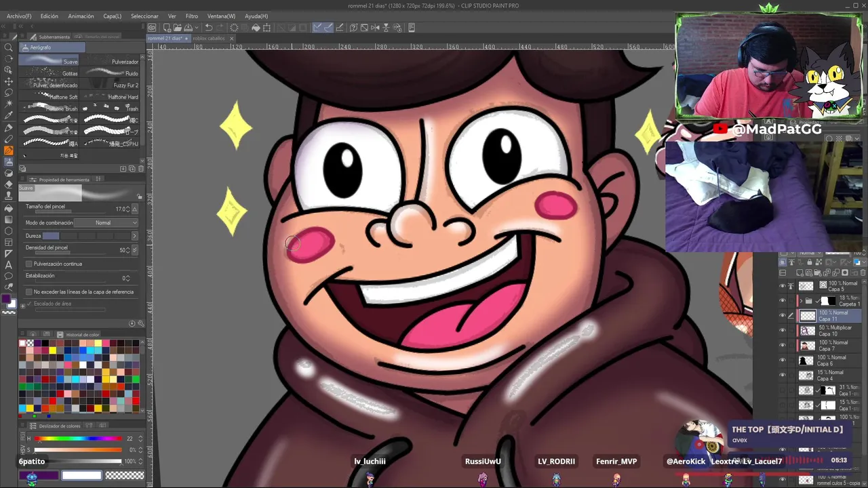Choose Halftone Hard subtool
Image resolution: width=868 pixels, height=488 pixels.
click(111, 97)
